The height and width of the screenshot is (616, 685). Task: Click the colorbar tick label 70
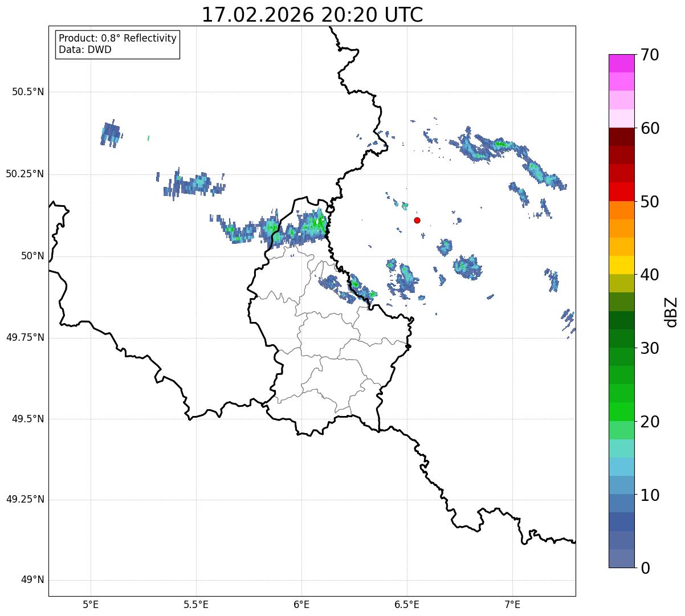point(650,55)
